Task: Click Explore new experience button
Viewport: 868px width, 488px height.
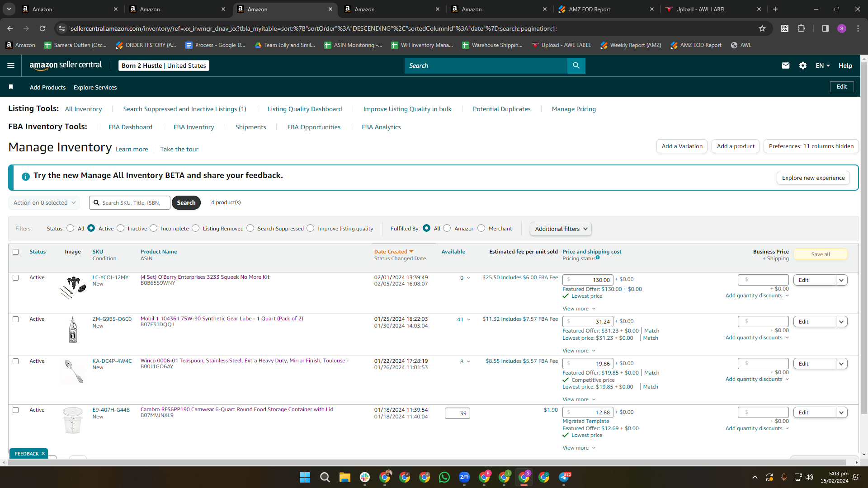Action: (813, 178)
